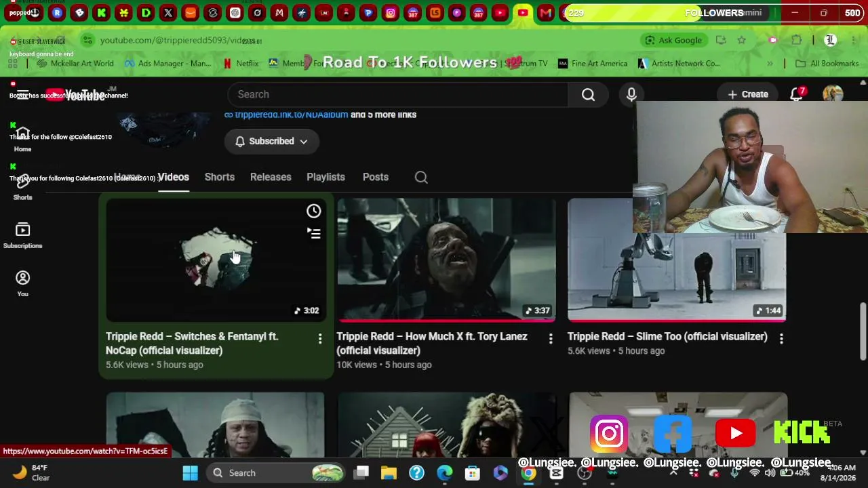Open the Artists Network bookmark

(x=679, y=64)
